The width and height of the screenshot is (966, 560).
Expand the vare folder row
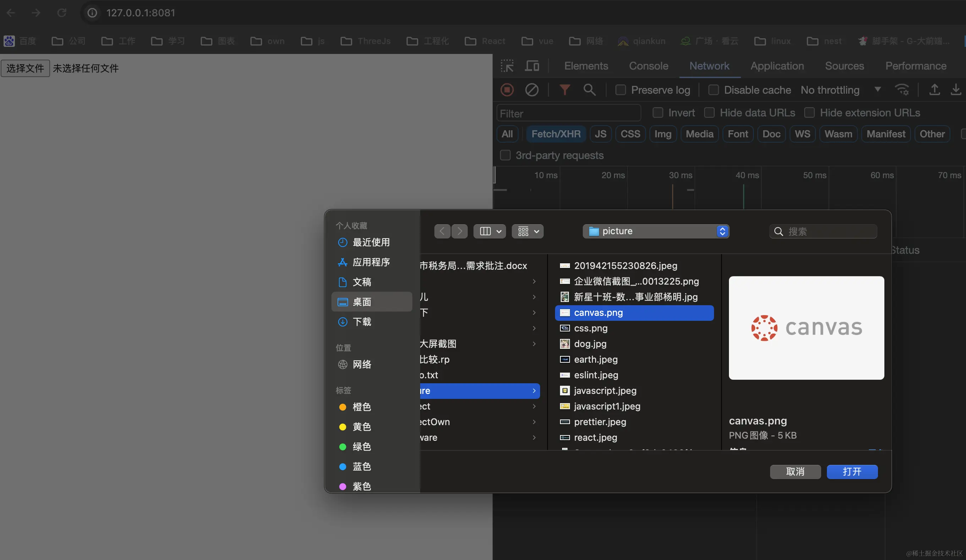(534, 437)
